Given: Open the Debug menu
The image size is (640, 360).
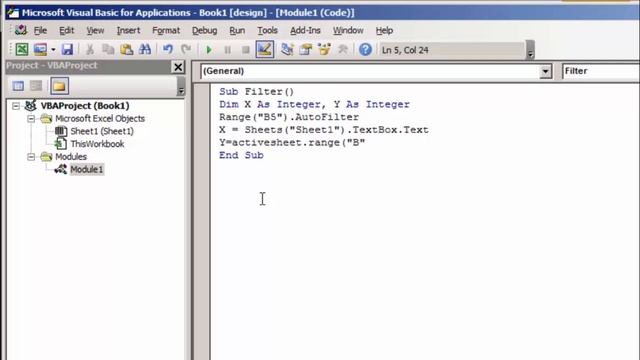Looking at the screenshot, I should (x=204, y=31).
